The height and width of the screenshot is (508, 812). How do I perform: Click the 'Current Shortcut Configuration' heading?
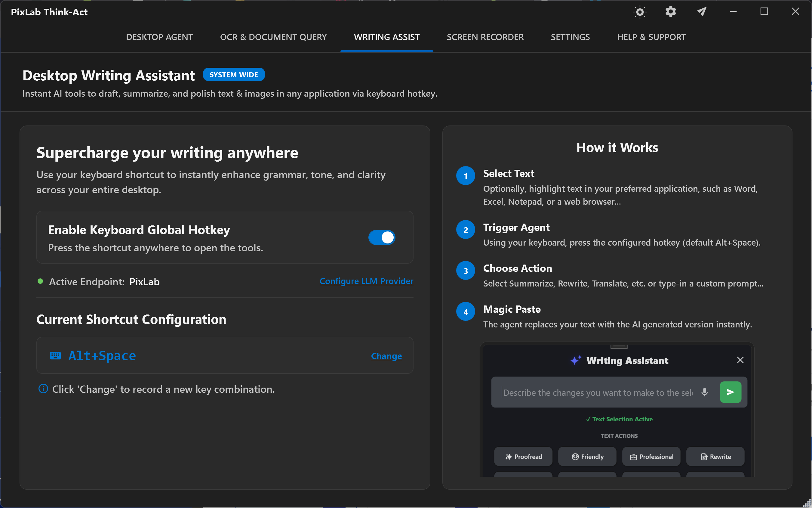pyautogui.click(x=131, y=319)
